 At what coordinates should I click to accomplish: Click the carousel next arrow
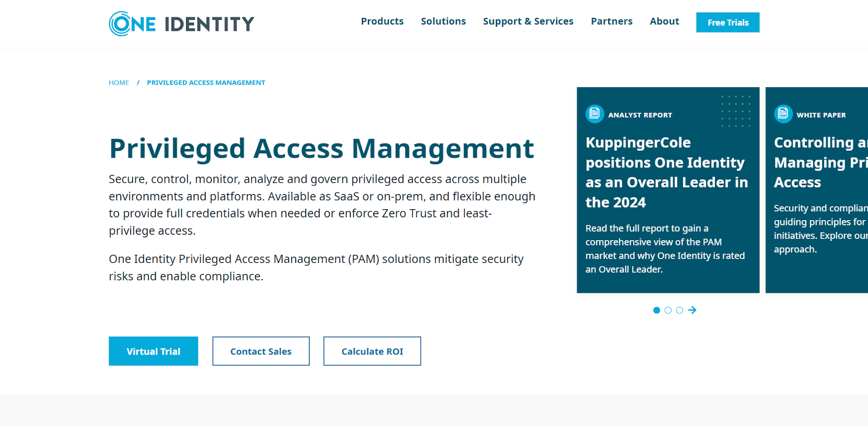click(692, 310)
